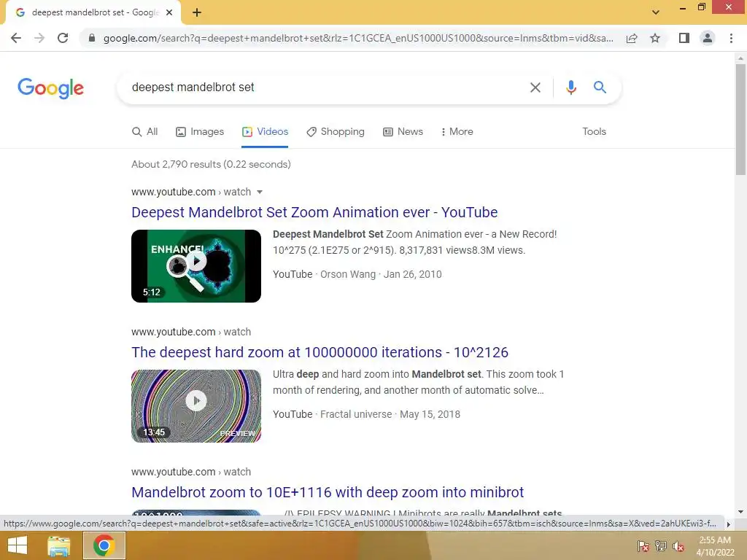Open network status tray icon
Image resolution: width=747 pixels, height=560 pixels.
coord(661,546)
